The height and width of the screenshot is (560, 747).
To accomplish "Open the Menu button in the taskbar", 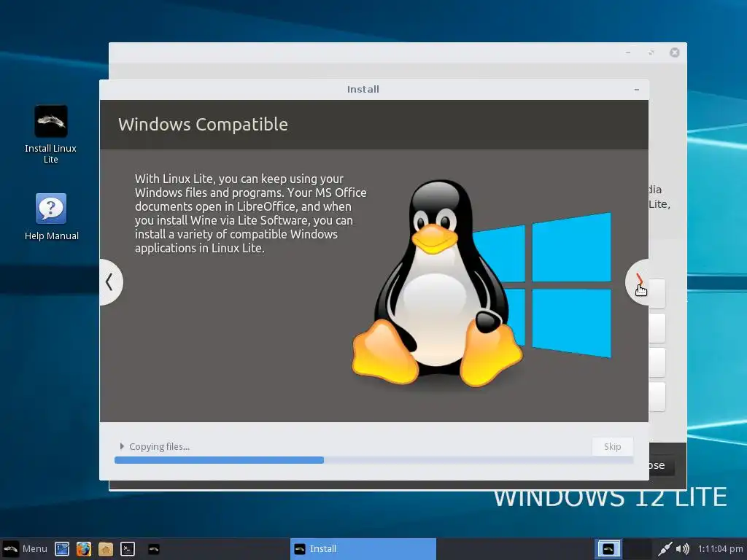I will (x=25, y=548).
